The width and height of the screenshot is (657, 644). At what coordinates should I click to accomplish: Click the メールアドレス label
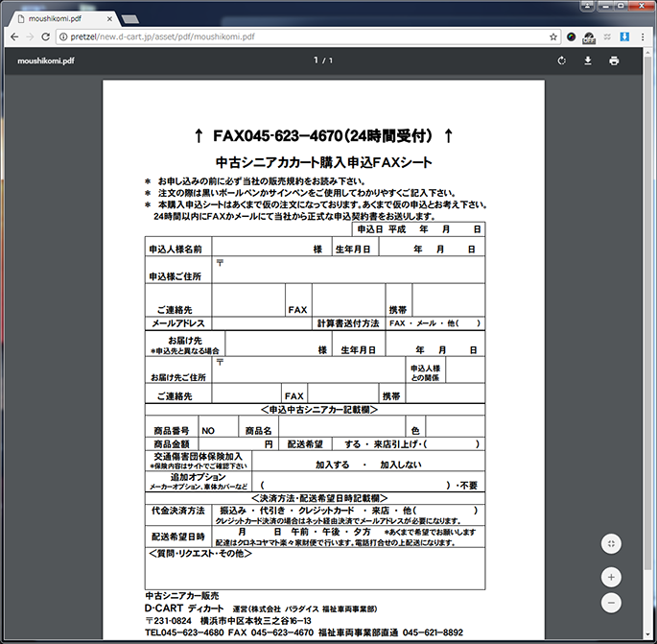click(x=178, y=323)
